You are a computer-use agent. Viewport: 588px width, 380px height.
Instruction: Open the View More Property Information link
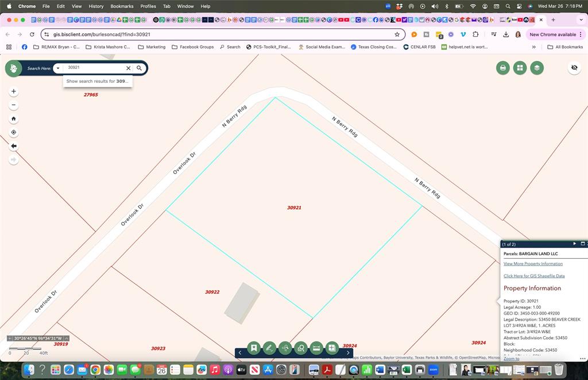[x=533, y=264]
